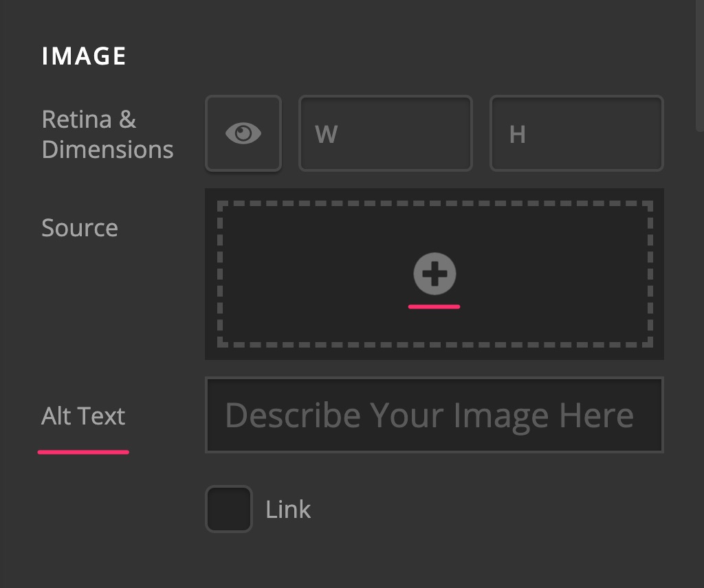The image size is (704, 588).
Task: Click the panel's vertical scrollbar thumb
Action: (699, 65)
